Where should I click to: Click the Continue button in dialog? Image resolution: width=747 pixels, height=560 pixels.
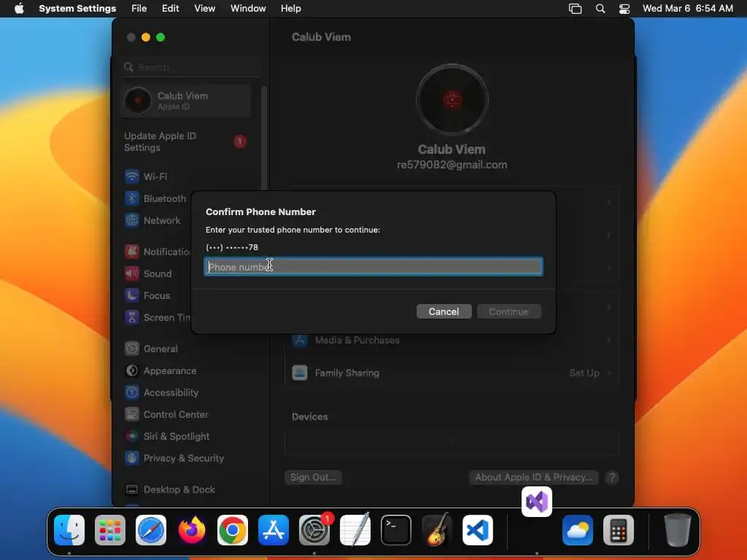tap(508, 311)
